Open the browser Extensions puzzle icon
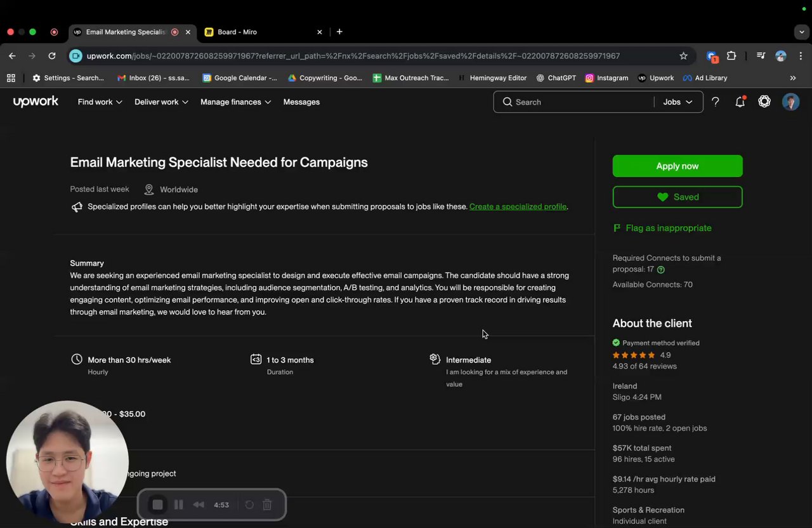Image resolution: width=812 pixels, height=528 pixels. 731,56
